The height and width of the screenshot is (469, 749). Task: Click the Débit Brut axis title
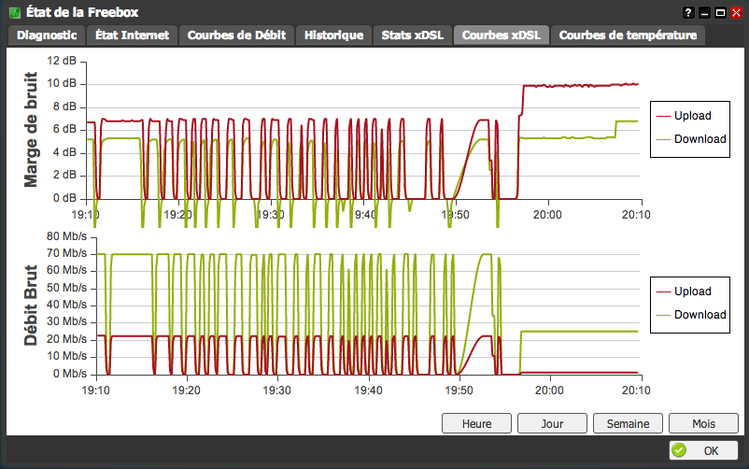(x=31, y=305)
